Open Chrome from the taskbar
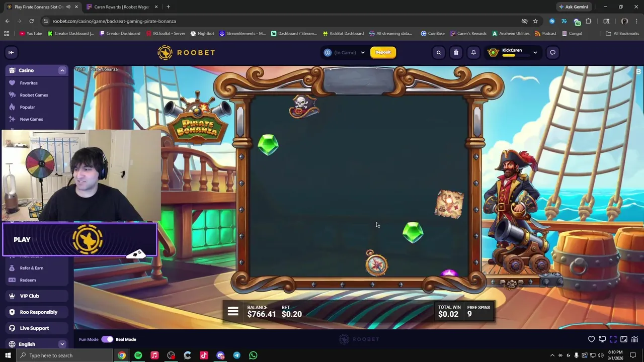Screen dimensions: 644x362 click(122, 355)
